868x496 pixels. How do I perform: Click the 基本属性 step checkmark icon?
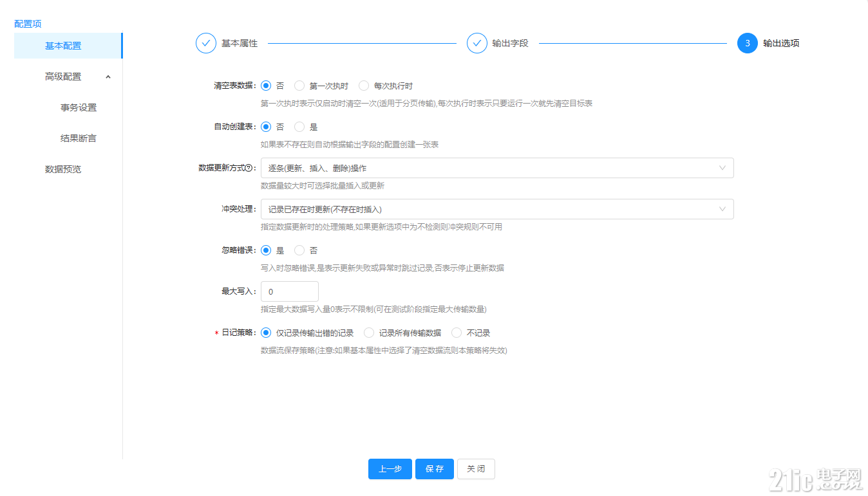(x=206, y=43)
